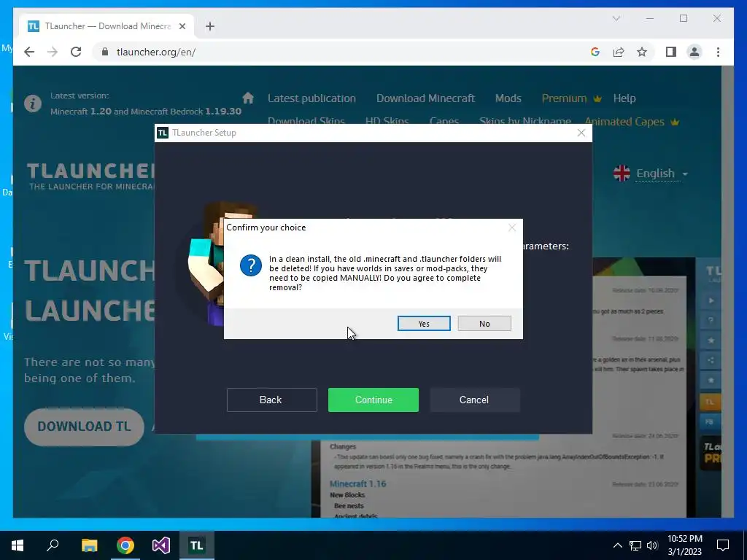Open File Explorer from taskbar
Screen dimensions: 747x560
pos(89,545)
